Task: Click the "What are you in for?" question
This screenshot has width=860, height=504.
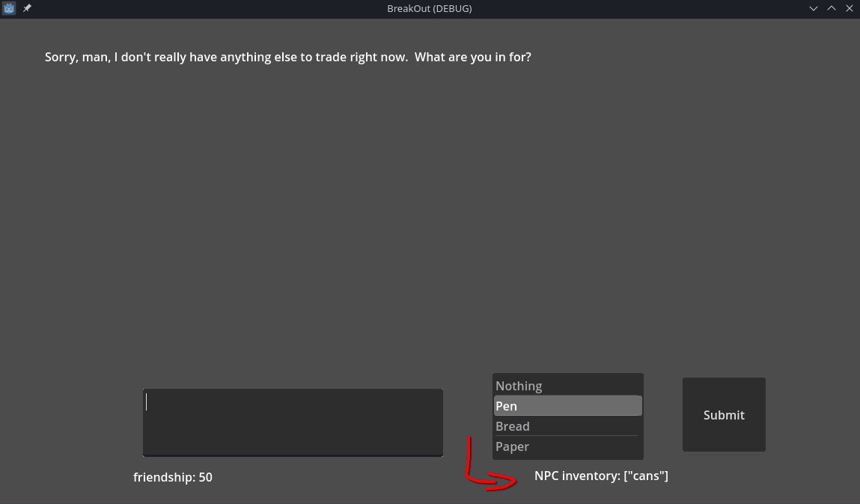Action: pos(472,58)
